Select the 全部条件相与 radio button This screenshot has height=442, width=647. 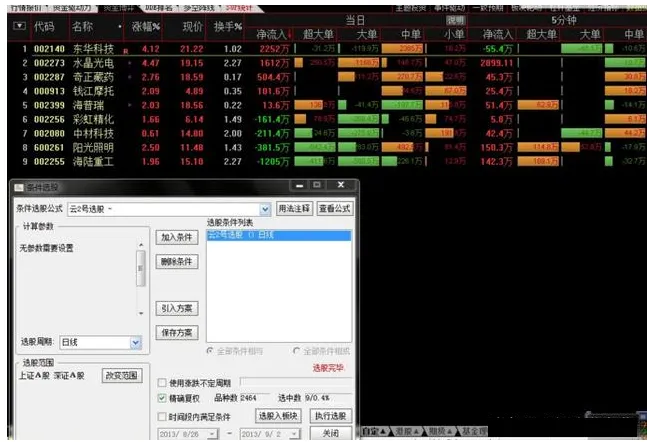[x=210, y=351]
